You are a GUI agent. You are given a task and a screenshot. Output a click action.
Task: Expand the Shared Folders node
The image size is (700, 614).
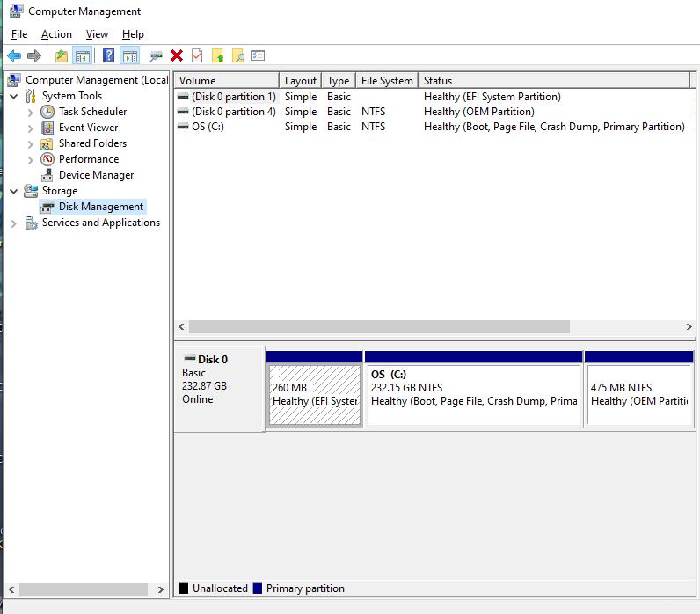pos(31,144)
